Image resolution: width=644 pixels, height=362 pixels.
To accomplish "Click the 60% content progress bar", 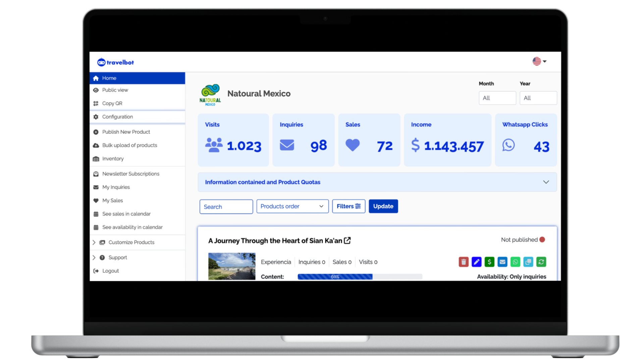I will pos(335,277).
